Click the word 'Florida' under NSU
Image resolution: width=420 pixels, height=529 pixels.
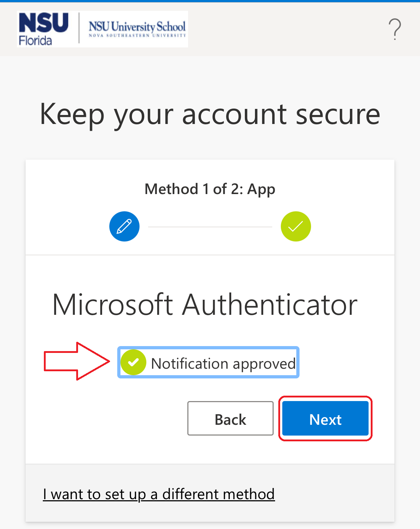click(x=35, y=41)
